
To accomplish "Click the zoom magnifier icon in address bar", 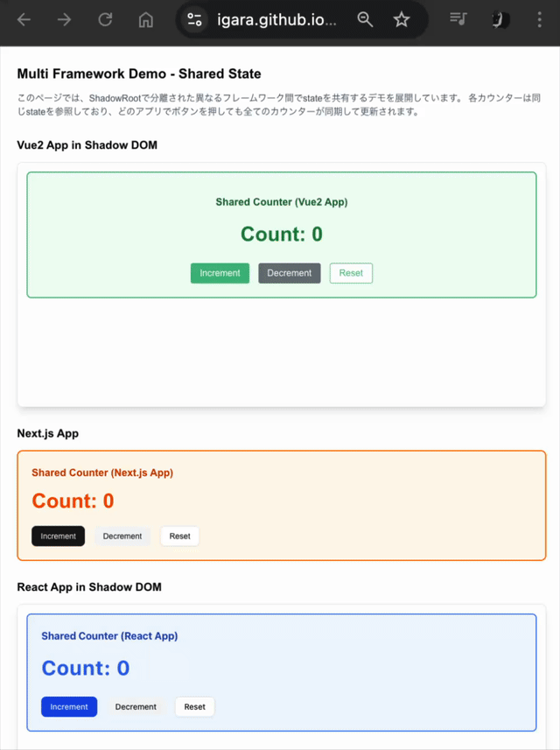I will click(x=365, y=20).
